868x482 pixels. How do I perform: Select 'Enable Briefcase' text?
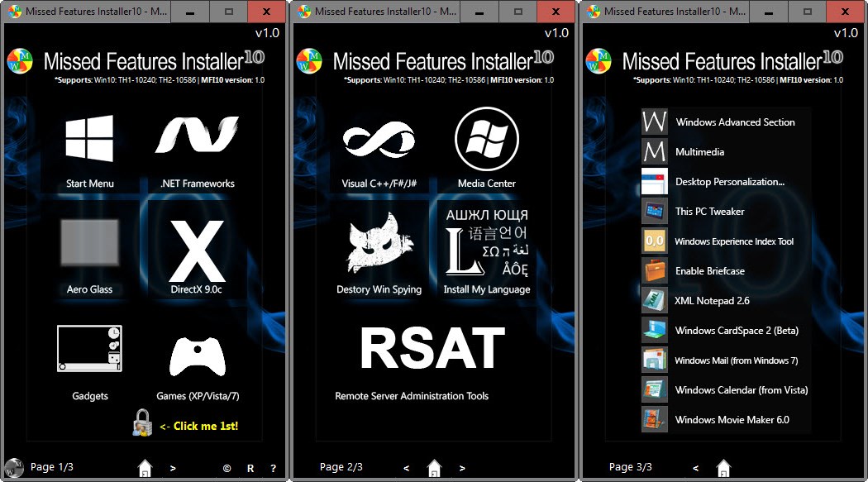[x=709, y=271]
